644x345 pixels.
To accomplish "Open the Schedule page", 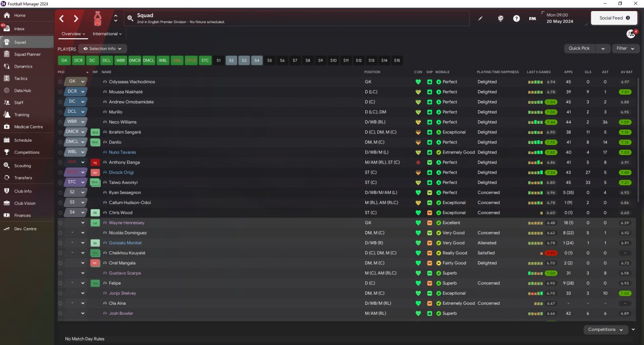I will [x=23, y=141].
